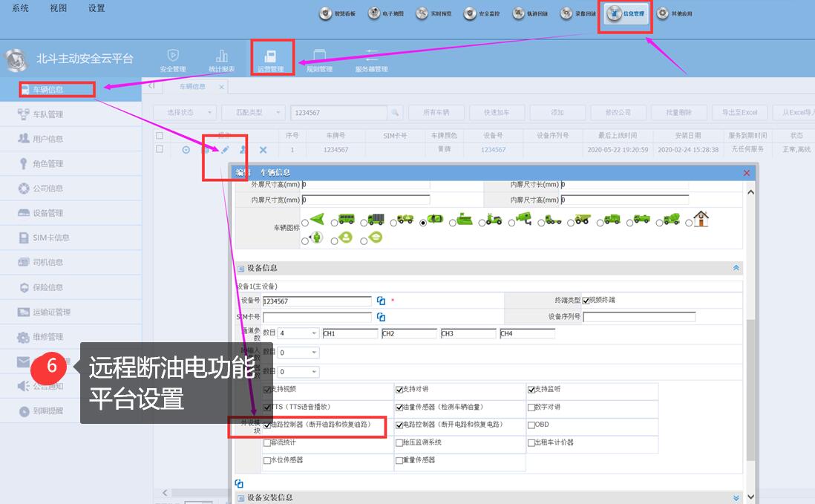Click copy icon beside 设备号 field
Viewport: 815px width, 504px height.
click(x=381, y=301)
